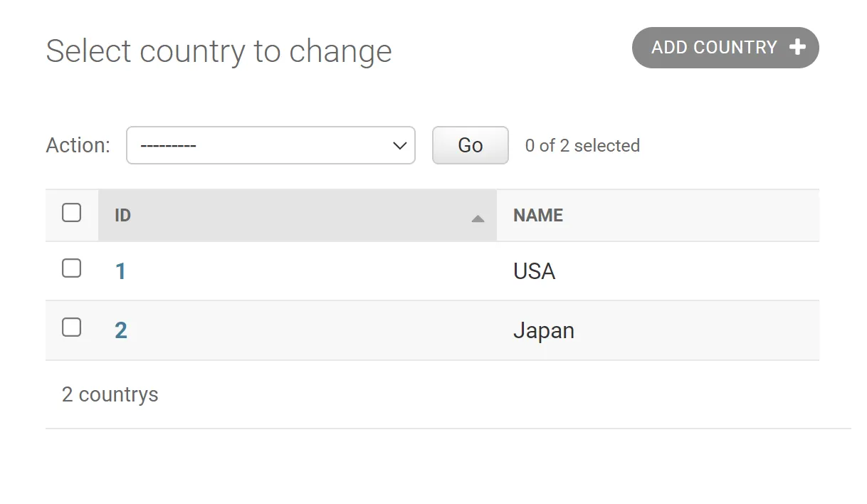Click the dashed placeholder in Action select

(x=169, y=145)
